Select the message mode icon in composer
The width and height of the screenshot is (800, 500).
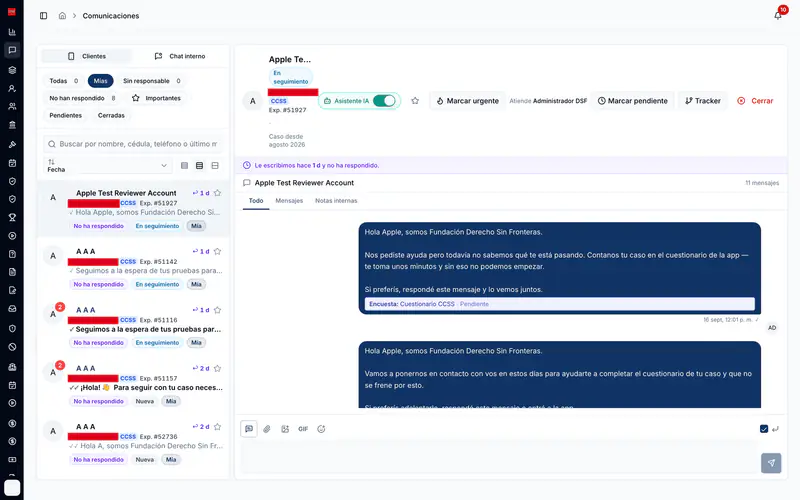(x=249, y=429)
